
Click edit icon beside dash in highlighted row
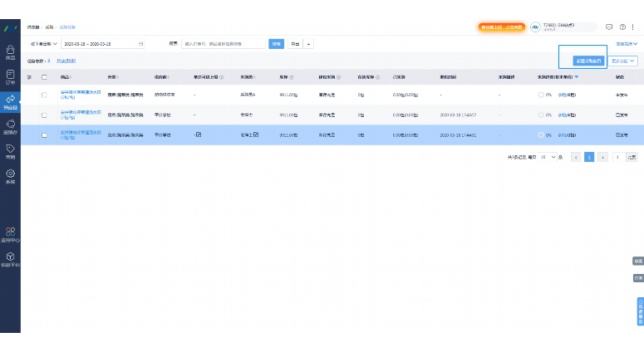(199, 134)
